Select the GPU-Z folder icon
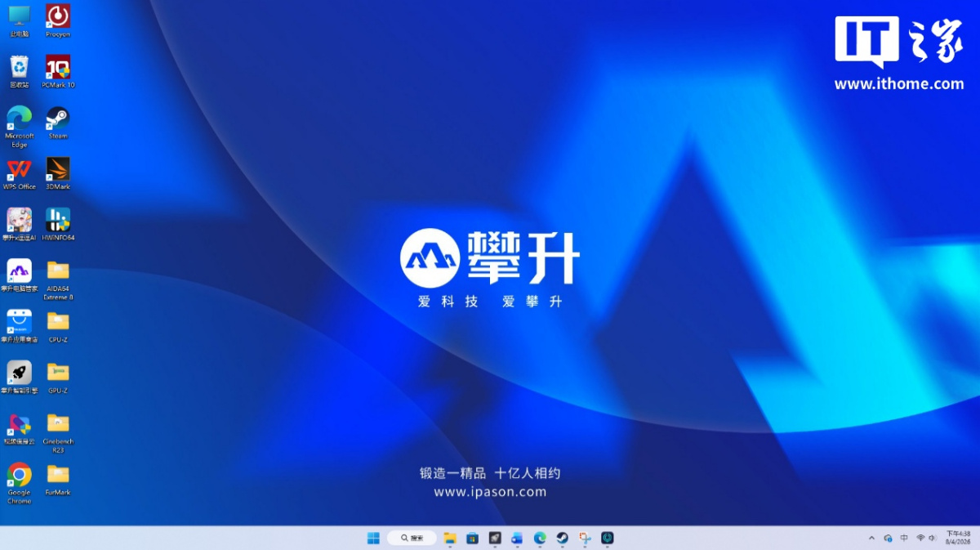 tap(58, 373)
